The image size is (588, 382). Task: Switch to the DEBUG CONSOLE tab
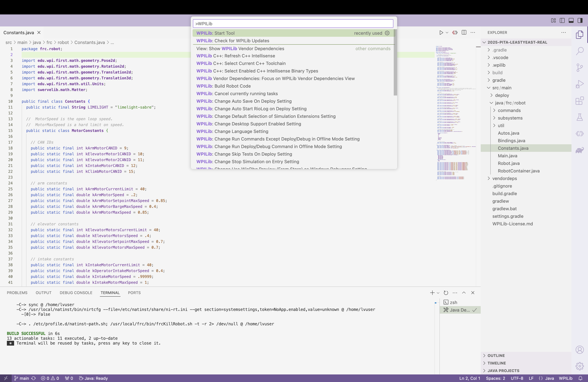click(x=76, y=293)
